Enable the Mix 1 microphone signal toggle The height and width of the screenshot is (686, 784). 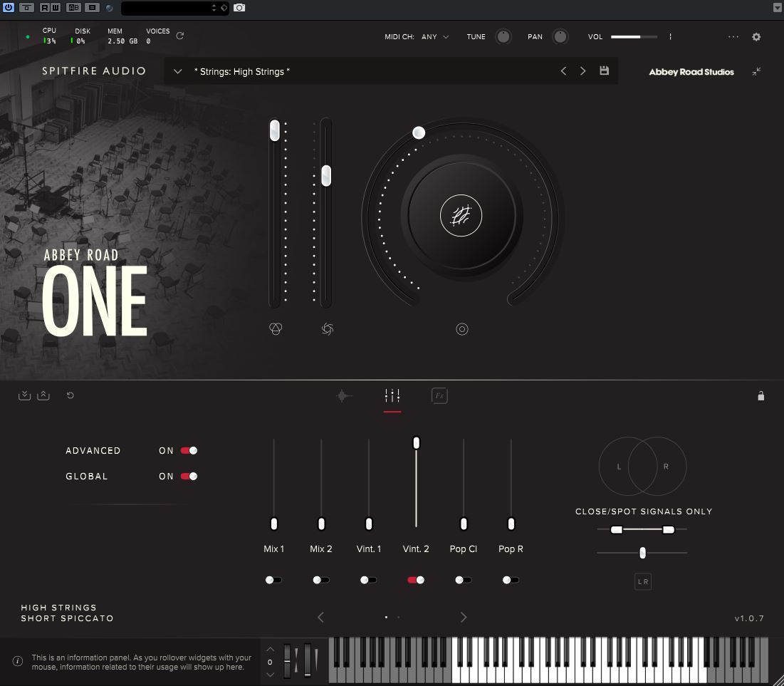tap(273, 580)
